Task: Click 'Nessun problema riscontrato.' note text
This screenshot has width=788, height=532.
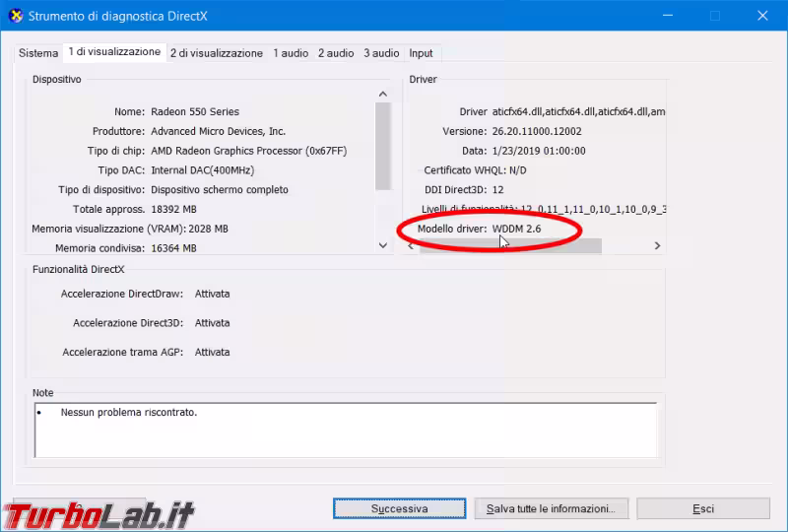Action: 129,413
